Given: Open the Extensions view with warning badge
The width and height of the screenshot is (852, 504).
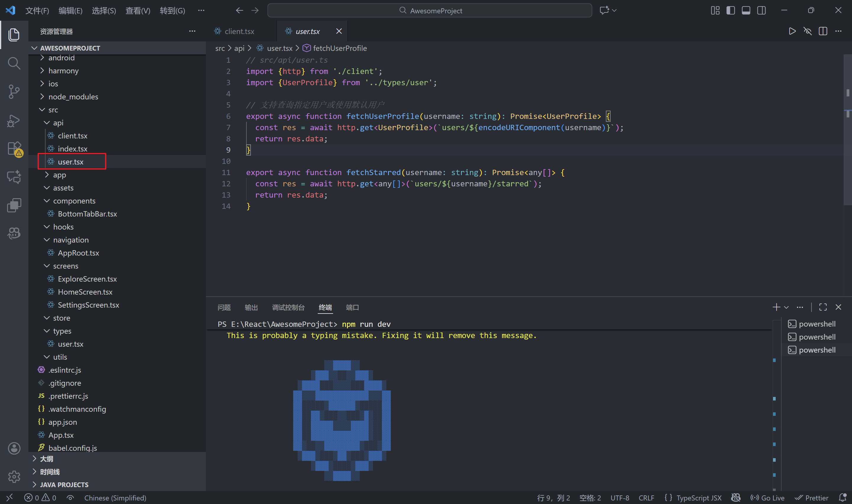Looking at the screenshot, I should 14,148.
